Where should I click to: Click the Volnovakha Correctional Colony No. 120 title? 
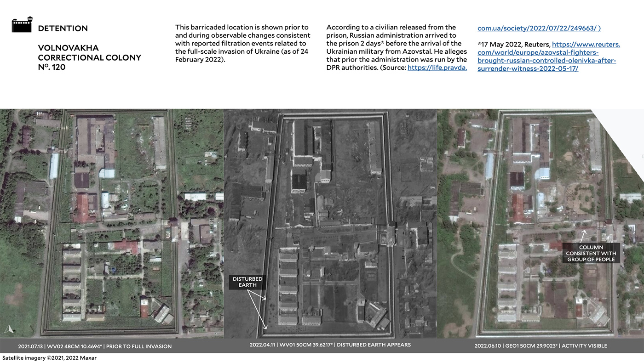pyautogui.click(x=89, y=57)
